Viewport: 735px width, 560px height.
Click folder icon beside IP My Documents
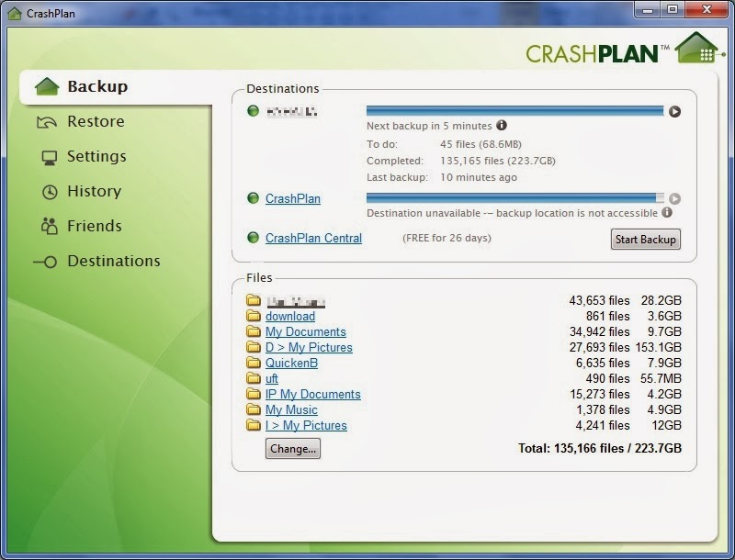pyautogui.click(x=254, y=394)
